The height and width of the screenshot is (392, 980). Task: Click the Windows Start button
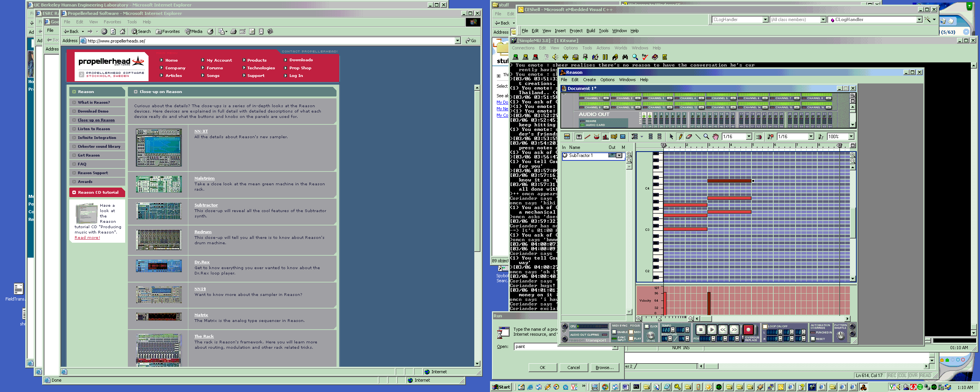pyautogui.click(x=501, y=387)
